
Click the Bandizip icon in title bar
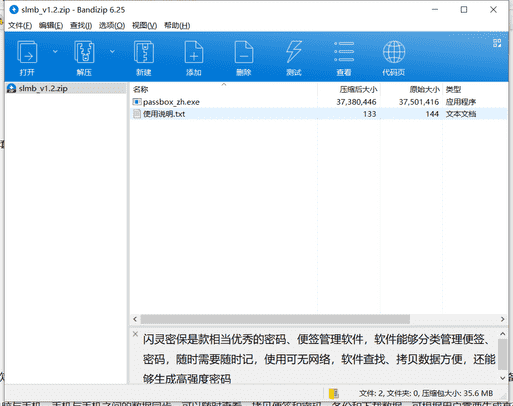(x=14, y=10)
